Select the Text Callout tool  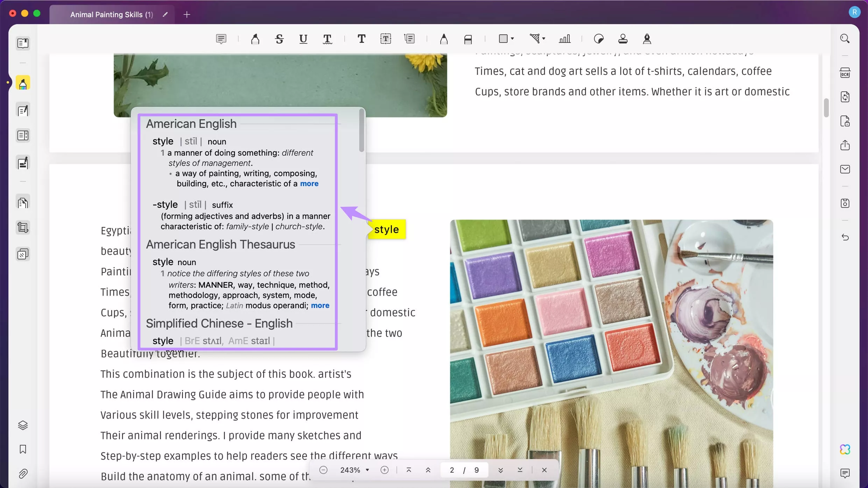coord(409,39)
